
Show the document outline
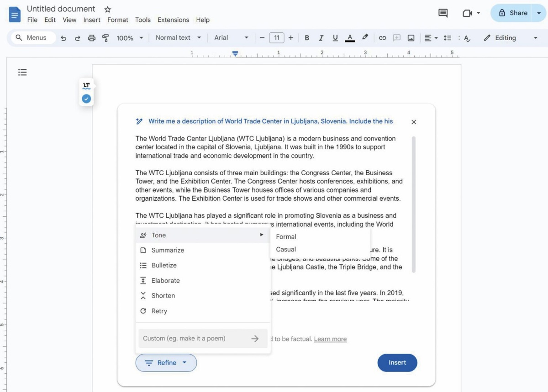[x=22, y=72]
